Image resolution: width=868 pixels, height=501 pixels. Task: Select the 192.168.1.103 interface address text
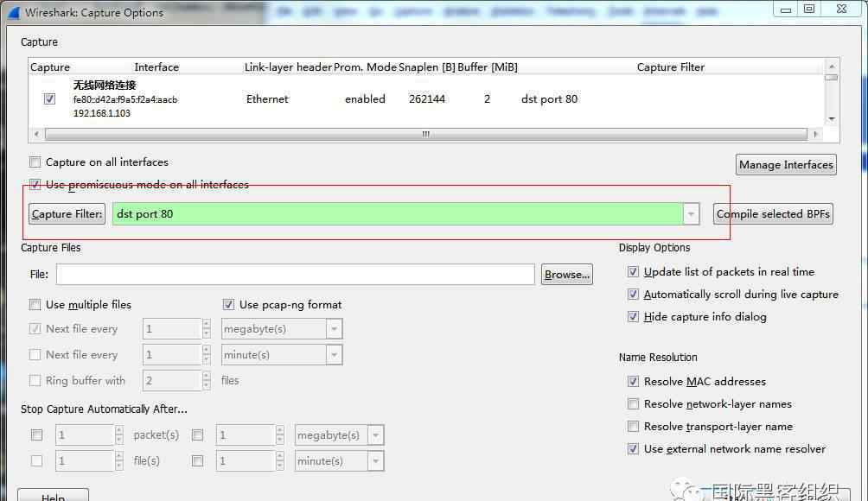(102, 113)
